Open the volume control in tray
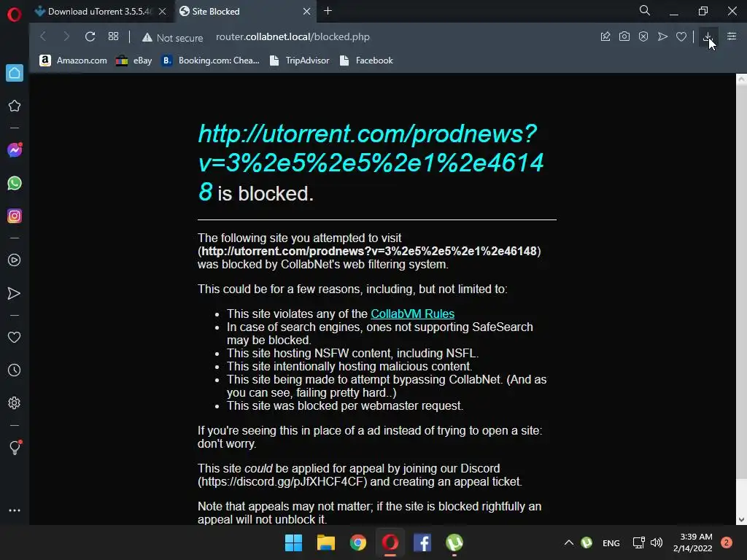Viewport: 747px width, 560px height. [657, 542]
